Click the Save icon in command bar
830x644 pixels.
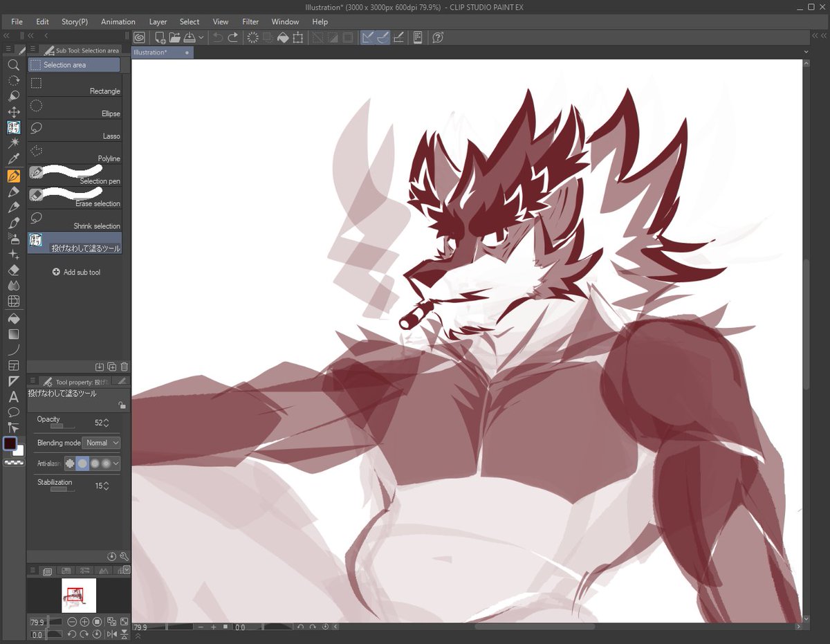(189, 38)
